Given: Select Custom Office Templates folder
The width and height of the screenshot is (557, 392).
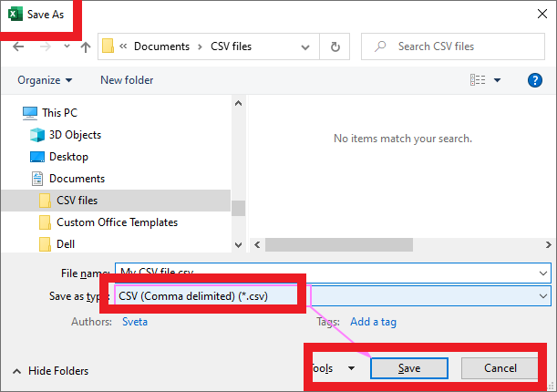Looking at the screenshot, I should tap(117, 222).
